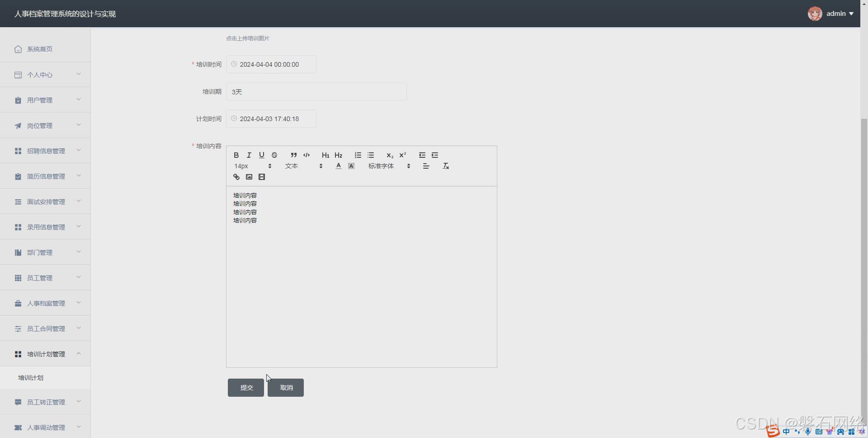Expand the 人事调动管理 menu

click(45, 427)
